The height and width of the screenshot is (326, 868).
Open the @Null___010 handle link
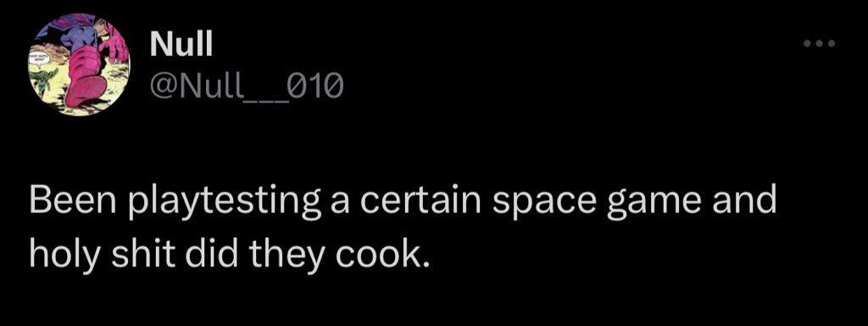click(247, 86)
